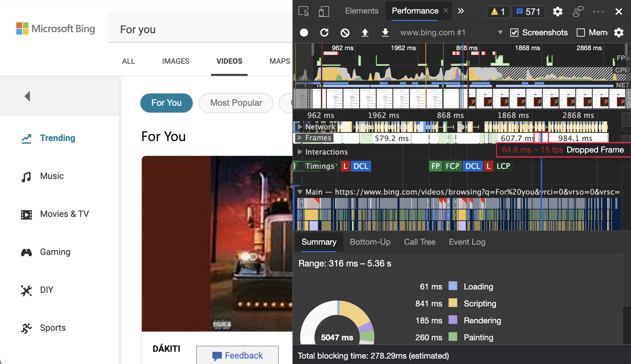Click the warnings count badge

[498, 12]
